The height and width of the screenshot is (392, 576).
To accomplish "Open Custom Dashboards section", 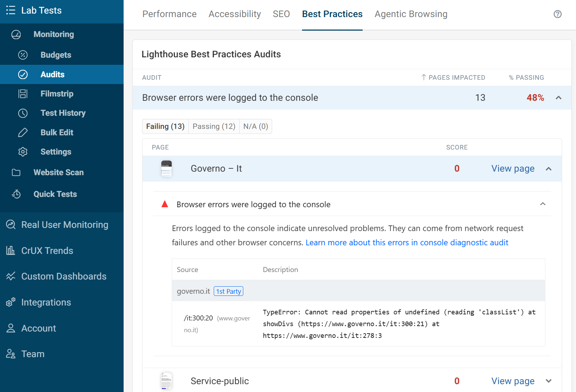I will pyautogui.click(x=64, y=276).
